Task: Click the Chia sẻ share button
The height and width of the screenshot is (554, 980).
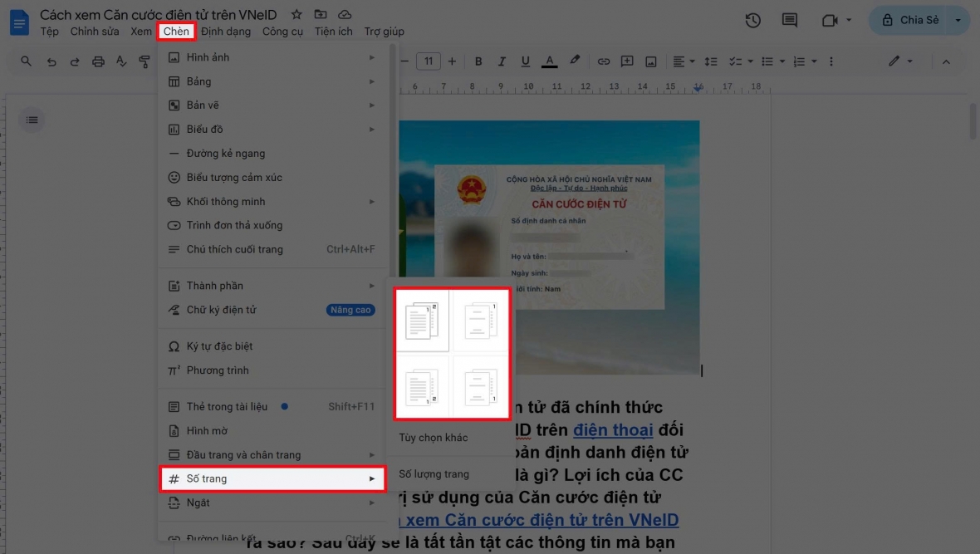Action: click(x=910, y=20)
